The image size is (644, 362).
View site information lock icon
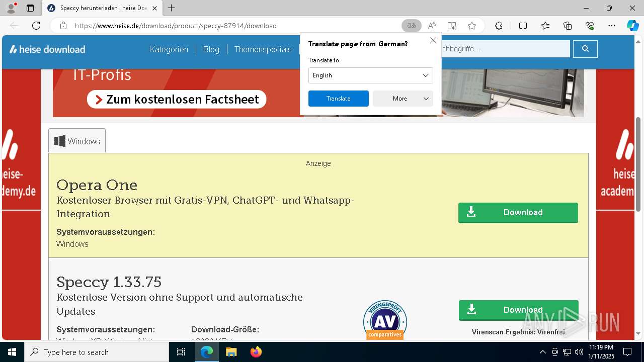[x=63, y=26]
